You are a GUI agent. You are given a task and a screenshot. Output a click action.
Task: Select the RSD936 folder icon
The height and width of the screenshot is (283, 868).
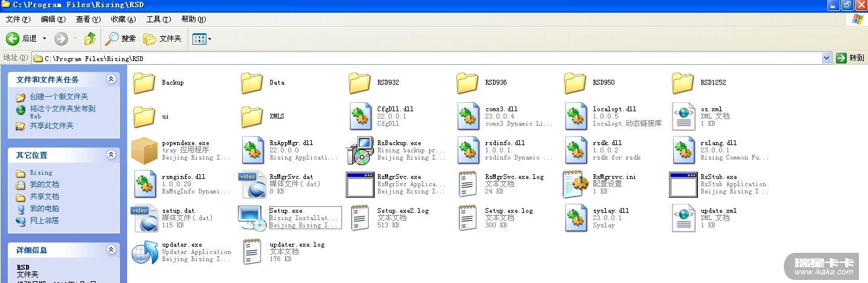click(467, 83)
